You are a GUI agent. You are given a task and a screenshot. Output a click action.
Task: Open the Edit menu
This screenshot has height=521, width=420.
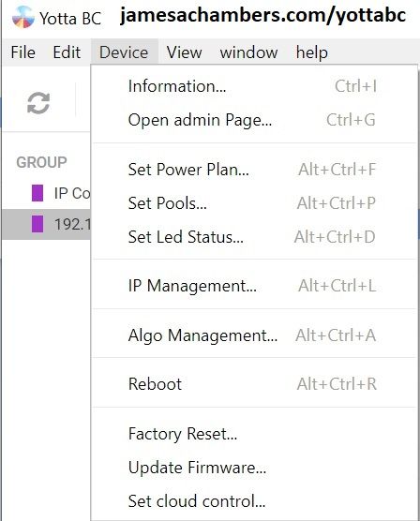pos(67,52)
